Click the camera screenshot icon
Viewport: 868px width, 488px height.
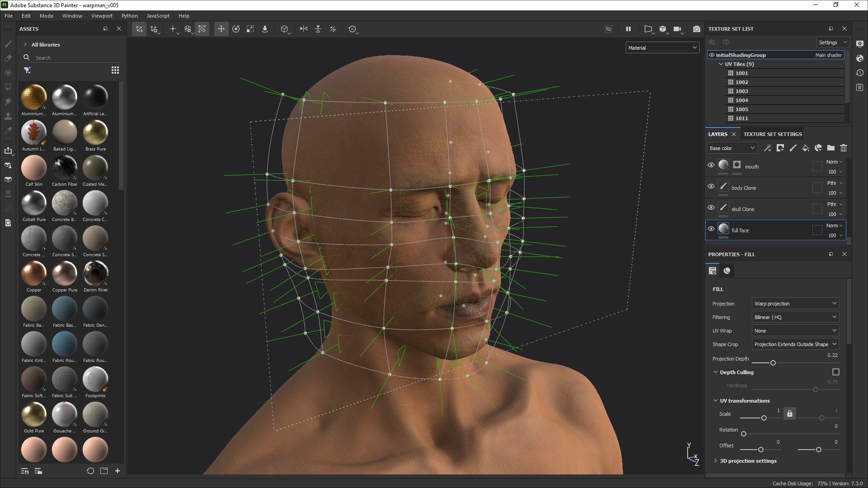(697, 29)
